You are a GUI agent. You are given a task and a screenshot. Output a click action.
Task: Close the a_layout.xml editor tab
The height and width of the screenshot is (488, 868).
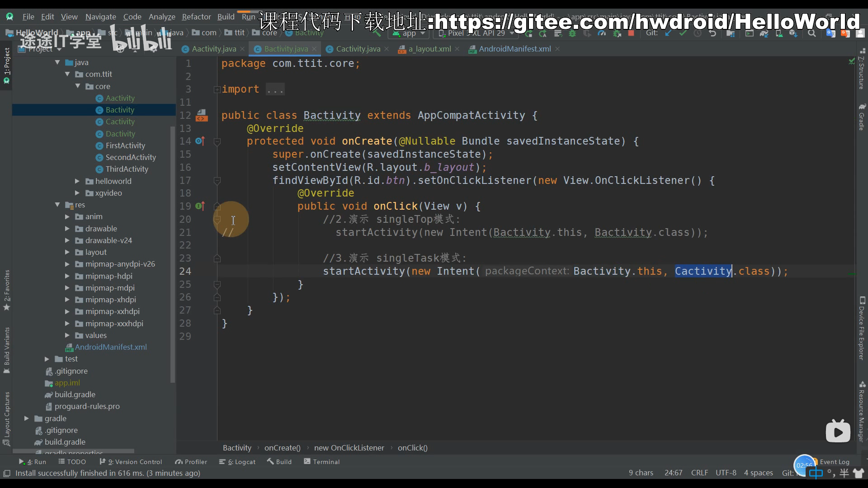457,49
